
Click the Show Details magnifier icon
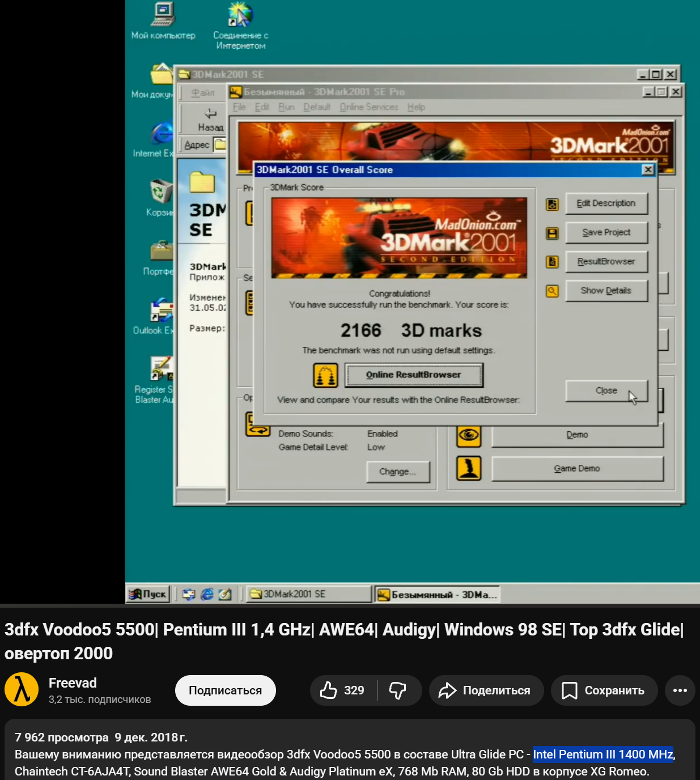pyautogui.click(x=552, y=291)
